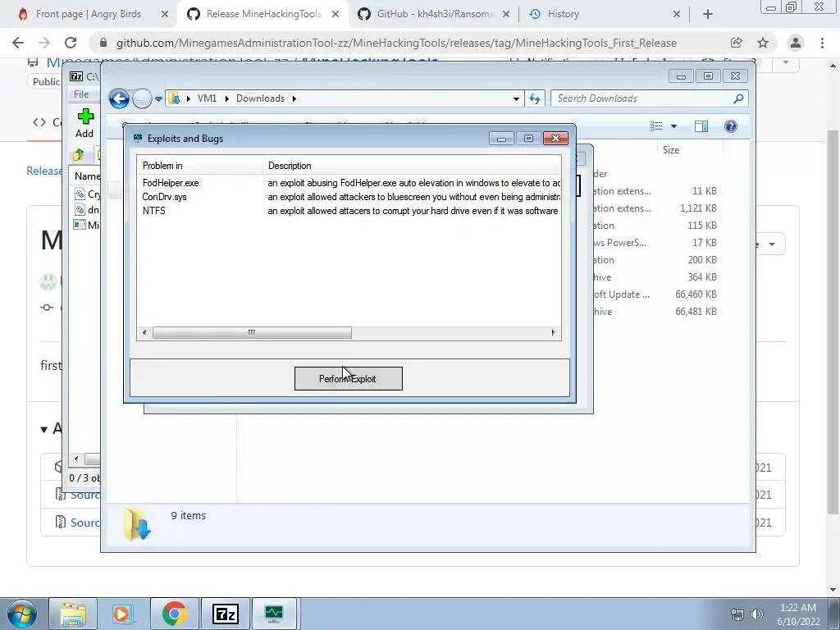The width and height of the screenshot is (840, 630).
Task: Click the monitor app taskbar icon
Action: tap(274, 614)
